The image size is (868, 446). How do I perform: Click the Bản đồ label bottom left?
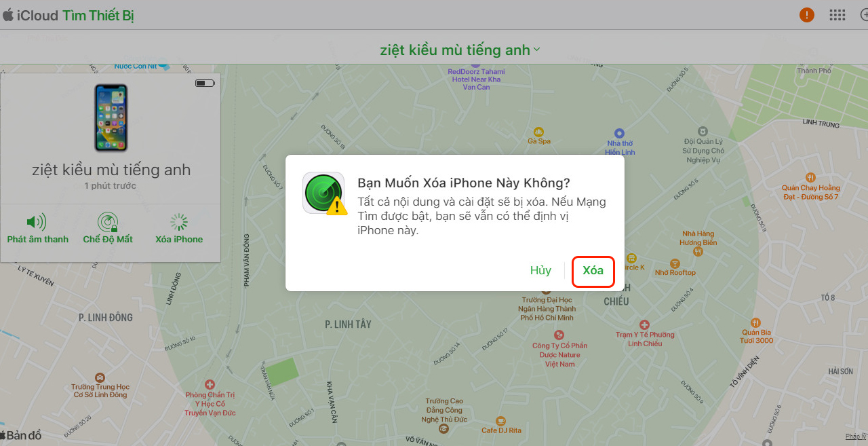22,434
